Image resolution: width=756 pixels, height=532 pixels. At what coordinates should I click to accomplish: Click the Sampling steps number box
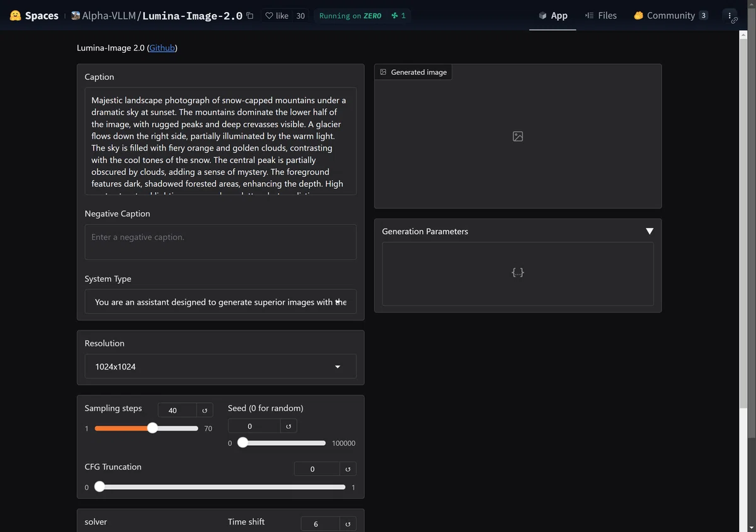click(177, 410)
